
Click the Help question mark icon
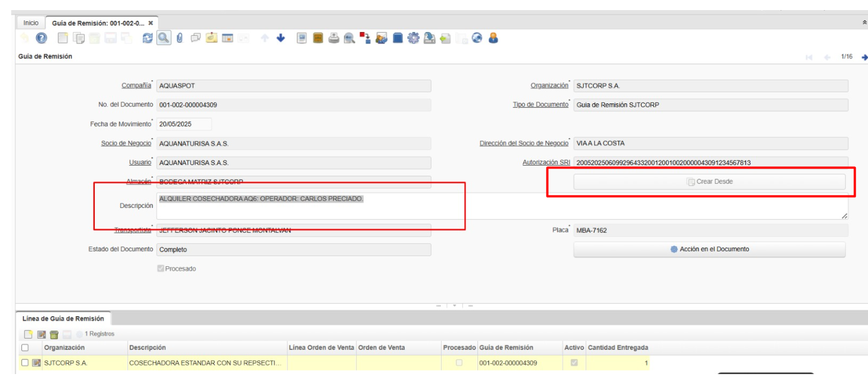tap(40, 39)
